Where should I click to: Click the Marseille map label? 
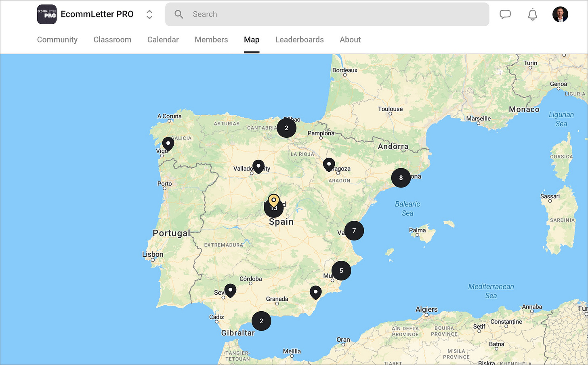[x=479, y=118]
